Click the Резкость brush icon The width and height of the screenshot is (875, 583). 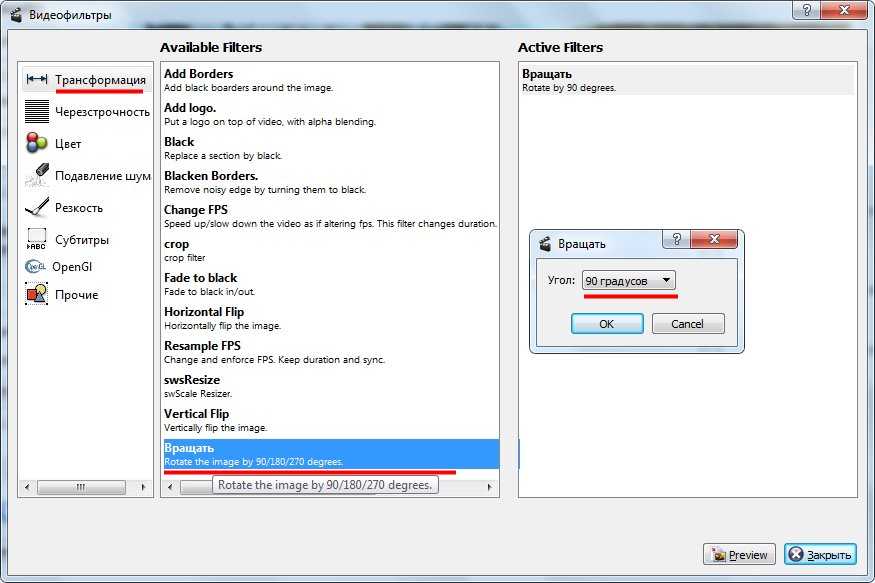click(x=37, y=207)
